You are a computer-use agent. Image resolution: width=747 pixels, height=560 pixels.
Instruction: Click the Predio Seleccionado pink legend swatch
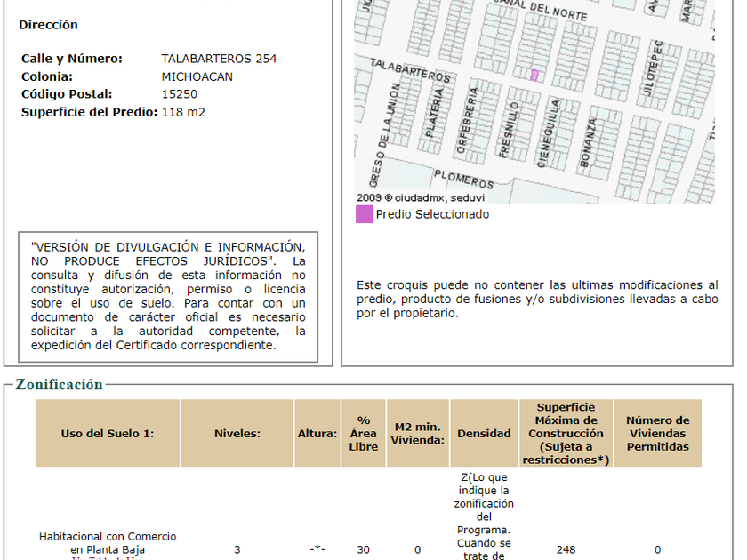pyautogui.click(x=364, y=214)
